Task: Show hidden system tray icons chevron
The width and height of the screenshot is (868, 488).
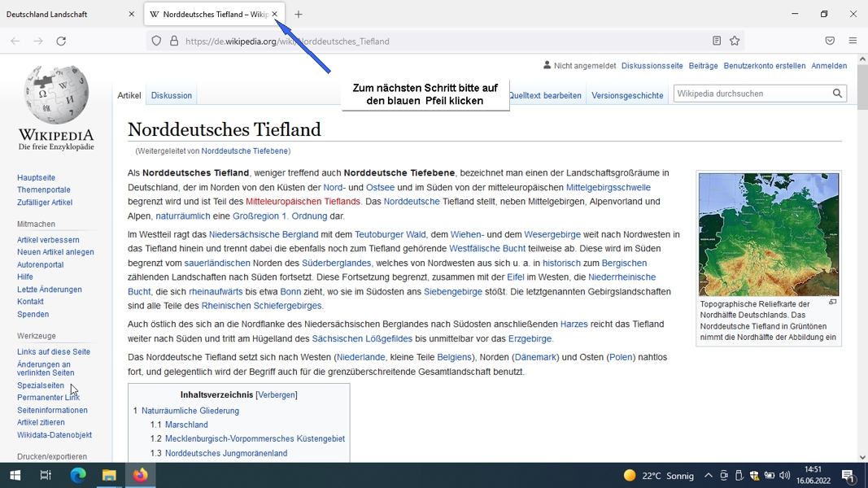Action: 708,475
